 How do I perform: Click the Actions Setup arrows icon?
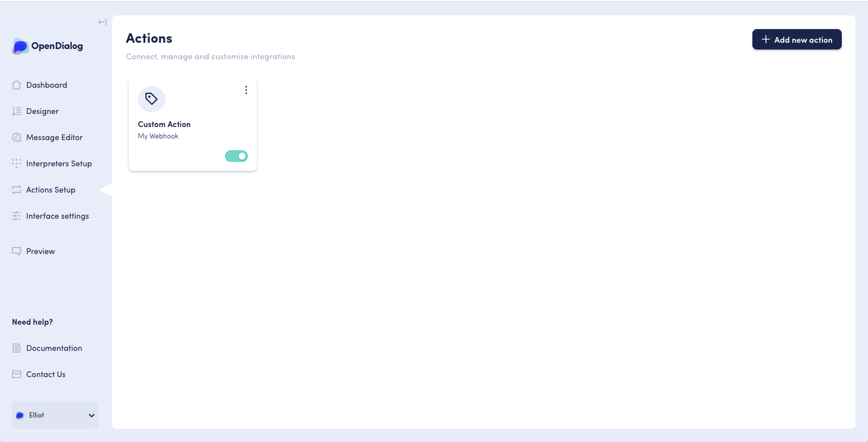(x=17, y=190)
